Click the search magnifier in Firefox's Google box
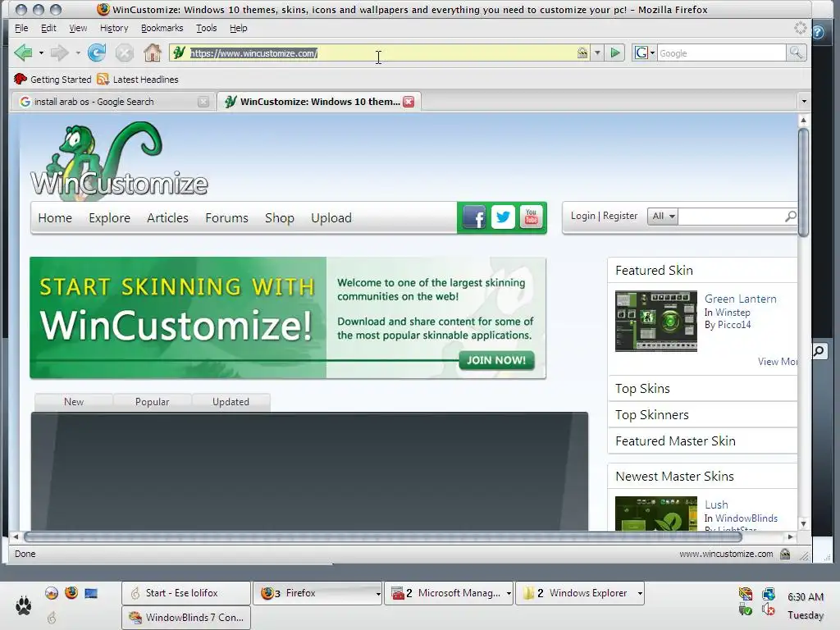This screenshot has height=630, width=840. point(796,52)
